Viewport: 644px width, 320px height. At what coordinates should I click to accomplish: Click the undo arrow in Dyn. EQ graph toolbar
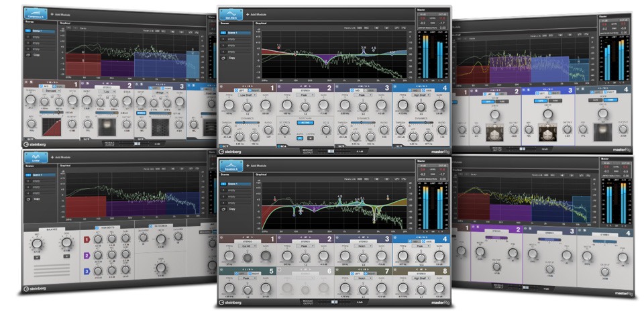(396, 28)
